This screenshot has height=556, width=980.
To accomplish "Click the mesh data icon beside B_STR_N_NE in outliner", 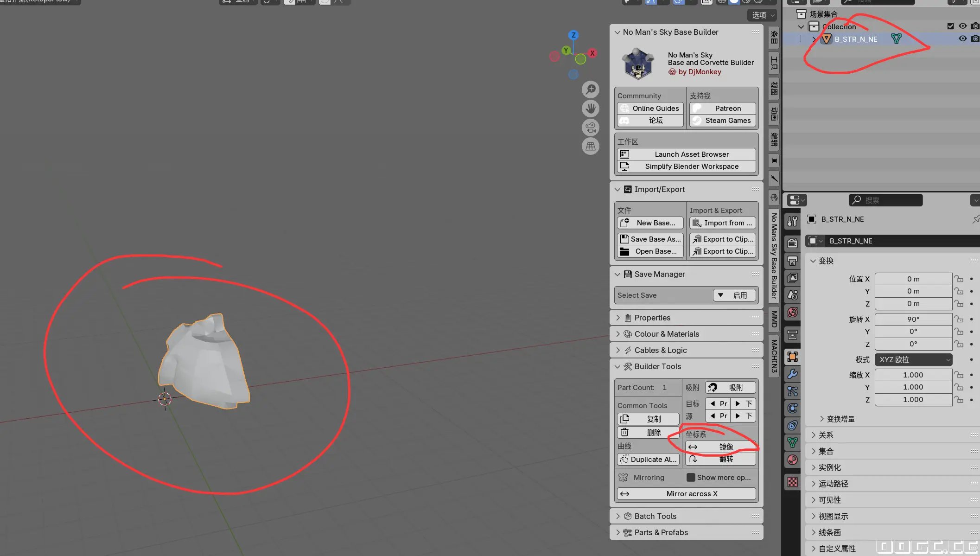I will tap(896, 39).
